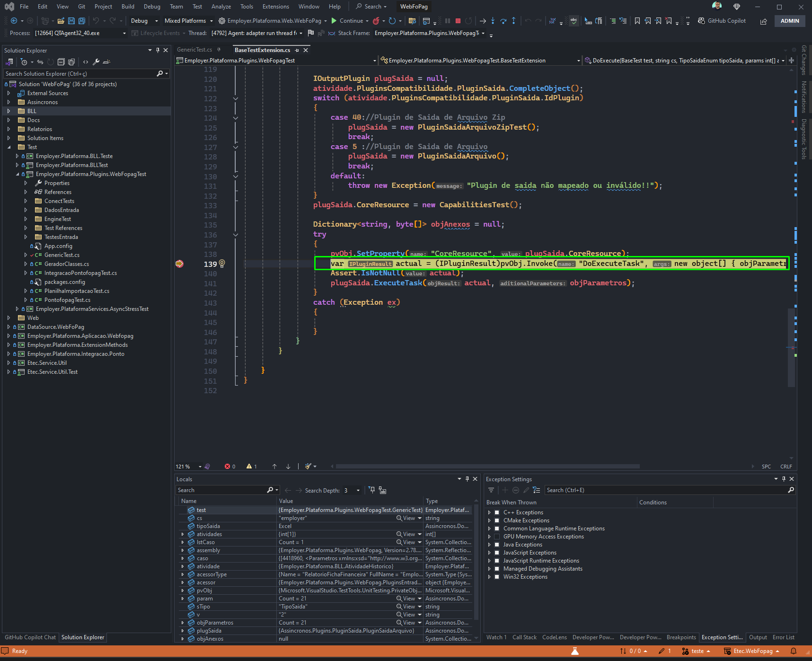This screenshot has width=812, height=661.
Task: Open the Debug configuration dropdown
Action: (144, 21)
